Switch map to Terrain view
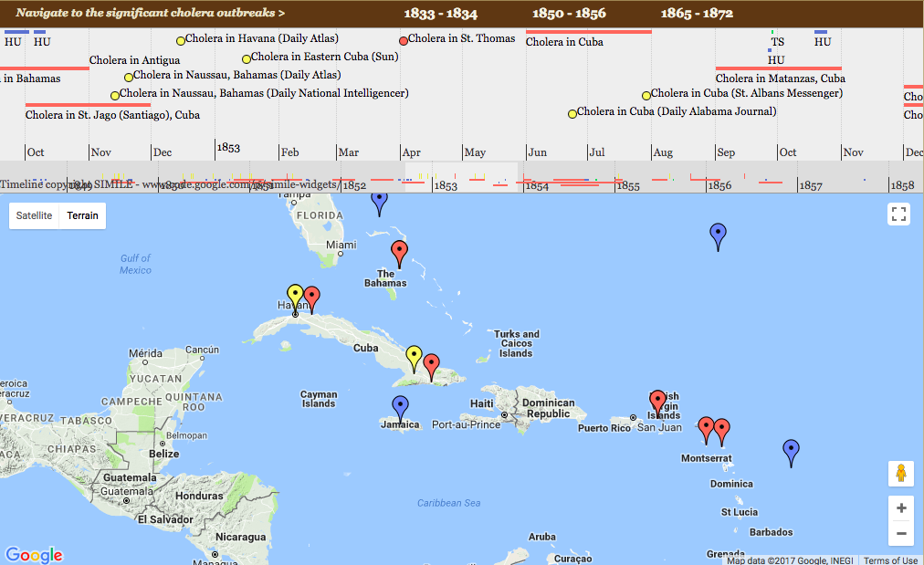Viewport: 924px width, 565px height. [x=82, y=216]
